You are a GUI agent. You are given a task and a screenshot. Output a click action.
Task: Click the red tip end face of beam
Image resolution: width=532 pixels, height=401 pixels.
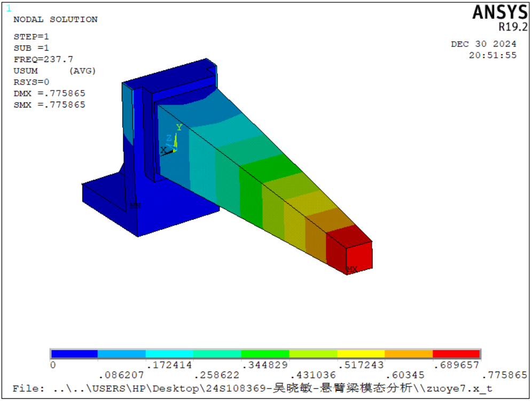pos(359,257)
